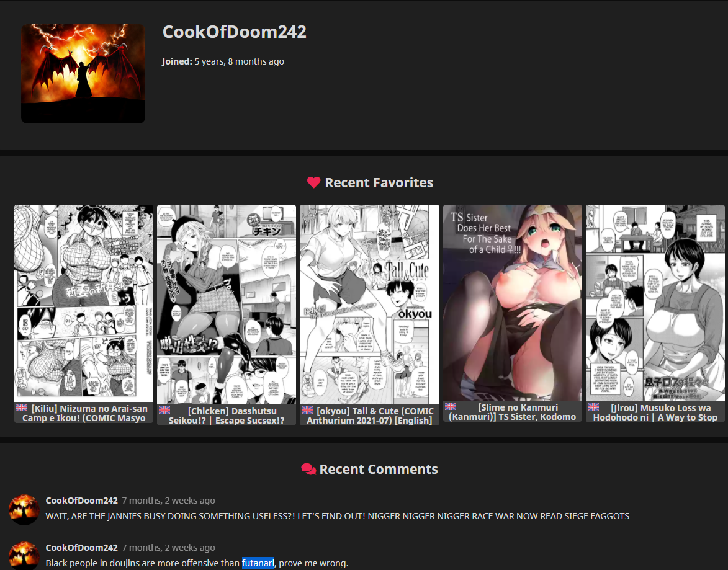Click the heart icon beside Recent Favorites

pos(314,183)
